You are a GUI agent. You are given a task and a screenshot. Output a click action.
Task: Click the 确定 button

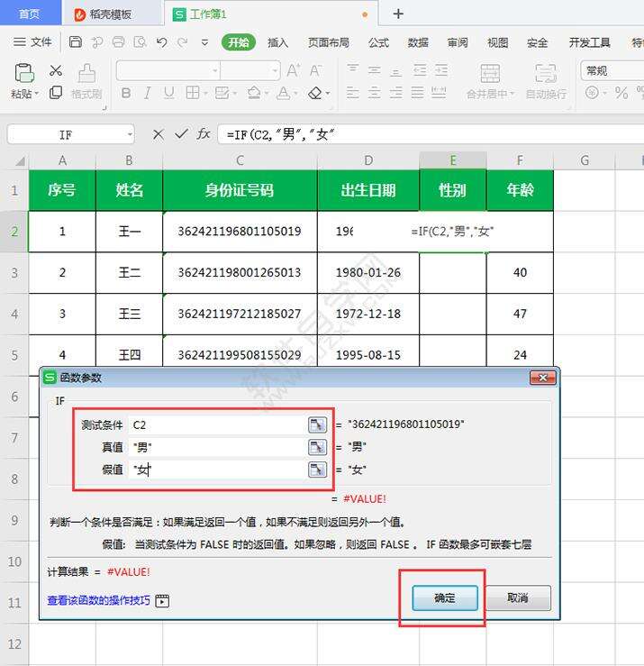click(445, 598)
